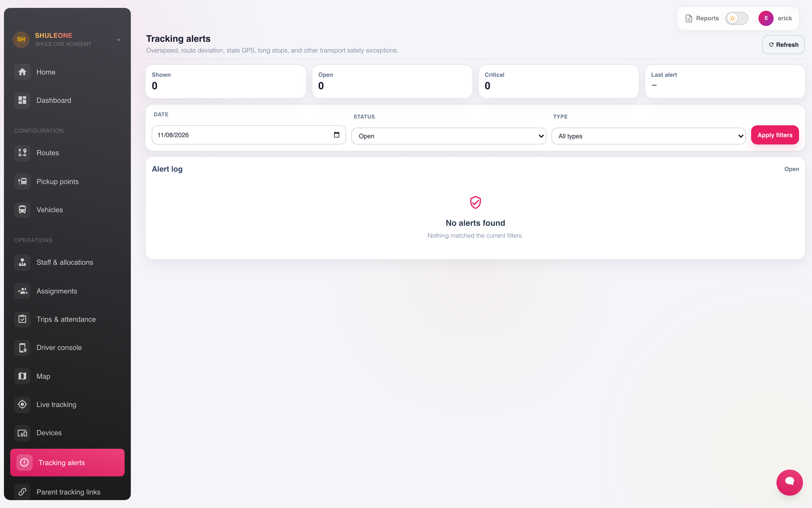Click the Pickup points bus-stop icon
Screen dimensions: 812x508
click(22, 181)
